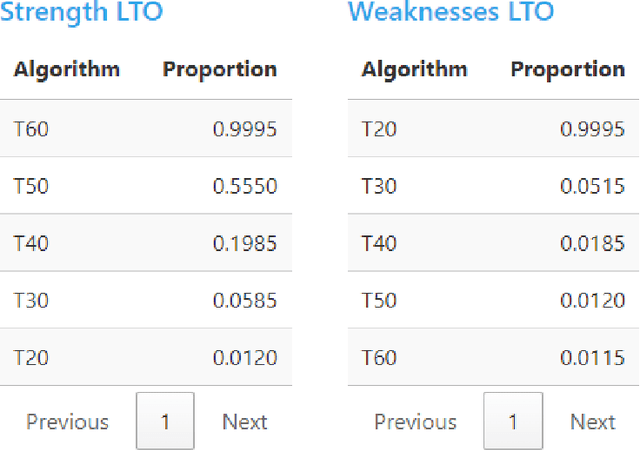
Task: Go to Next page in Weaknesses LTO table
Action: pos(593,422)
